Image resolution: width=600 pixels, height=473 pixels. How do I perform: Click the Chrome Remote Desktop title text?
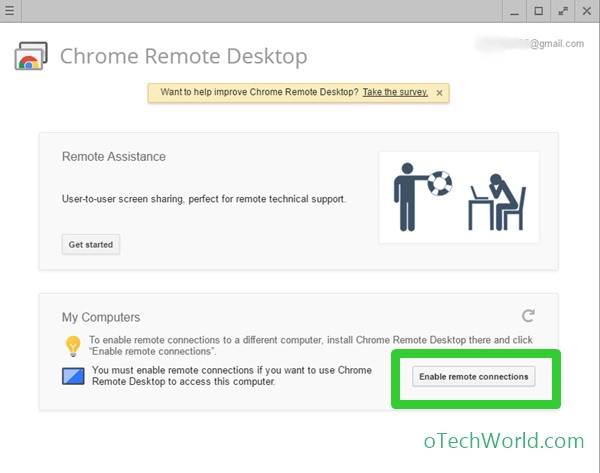[184, 56]
